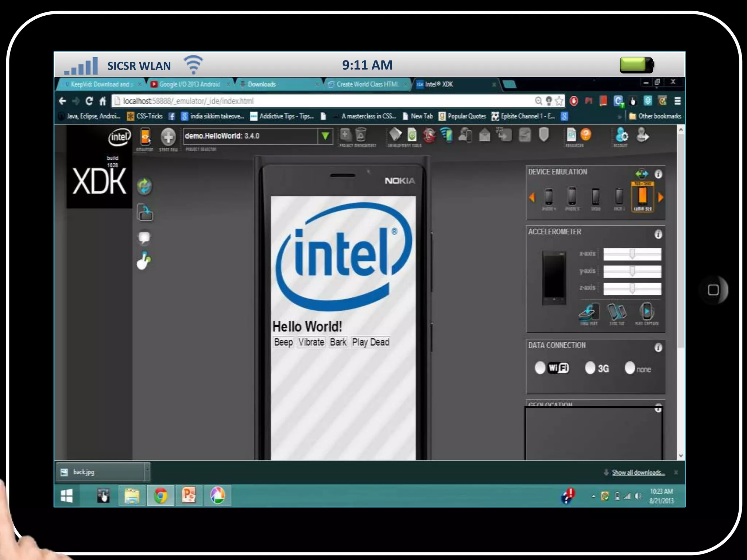
Task: Click Show all downloads link
Action: click(638, 472)
